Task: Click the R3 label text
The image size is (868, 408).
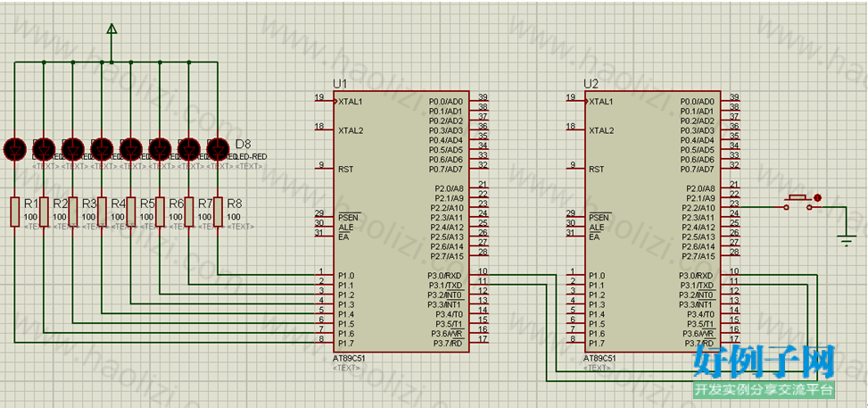Action: point(89,204)
